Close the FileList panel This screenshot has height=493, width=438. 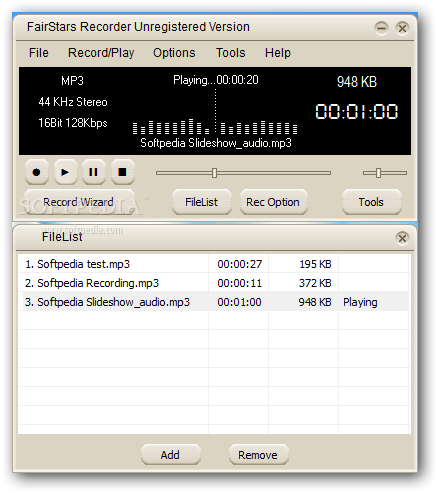[402, 238]
